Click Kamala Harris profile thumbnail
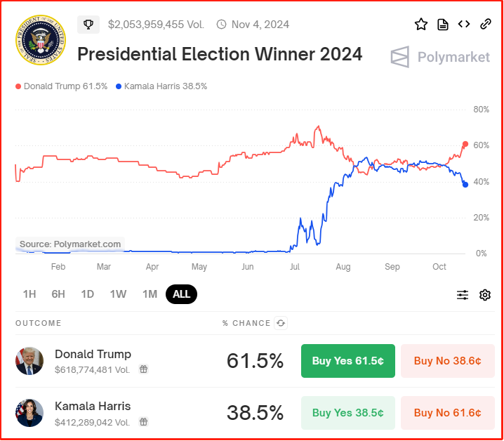This screenshot has height=441, width=504. tap(30, 412)
